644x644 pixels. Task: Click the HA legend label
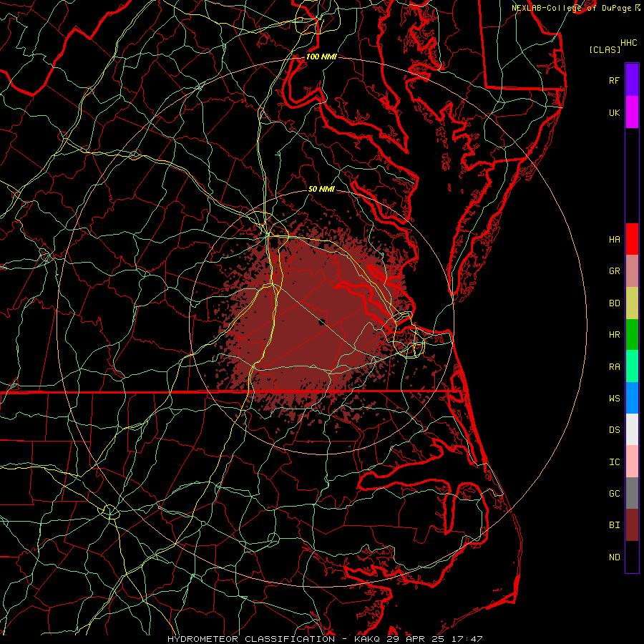tap(614, 239)
